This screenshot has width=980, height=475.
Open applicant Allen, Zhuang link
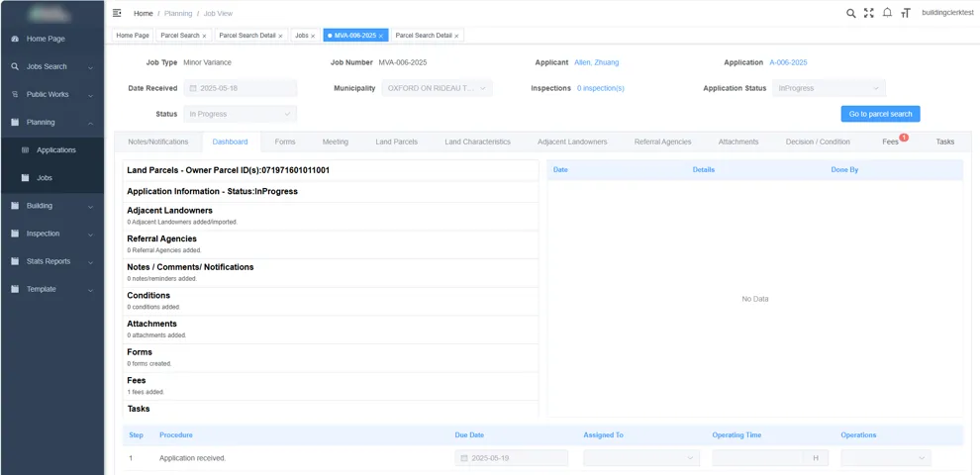point(597,62)
